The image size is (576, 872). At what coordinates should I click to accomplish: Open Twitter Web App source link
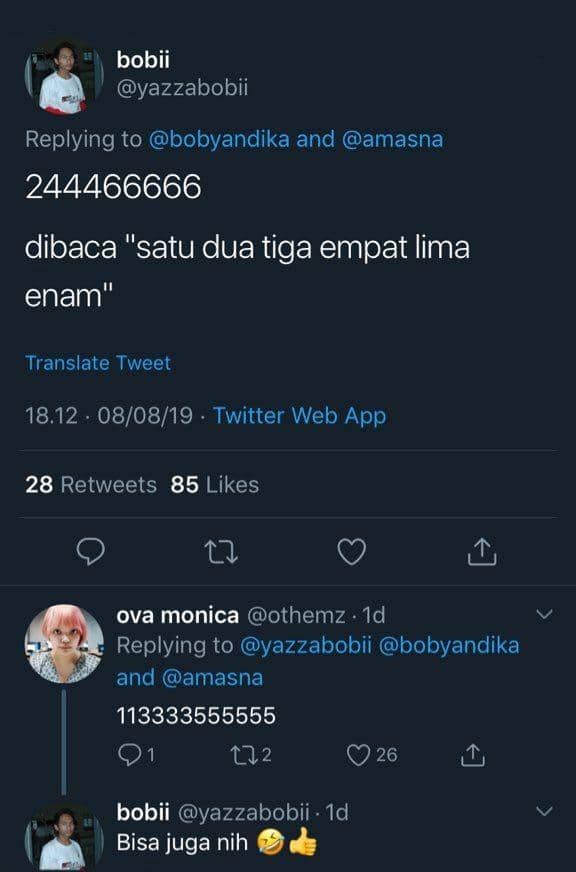pyautogui.click(x=300, y=415)
